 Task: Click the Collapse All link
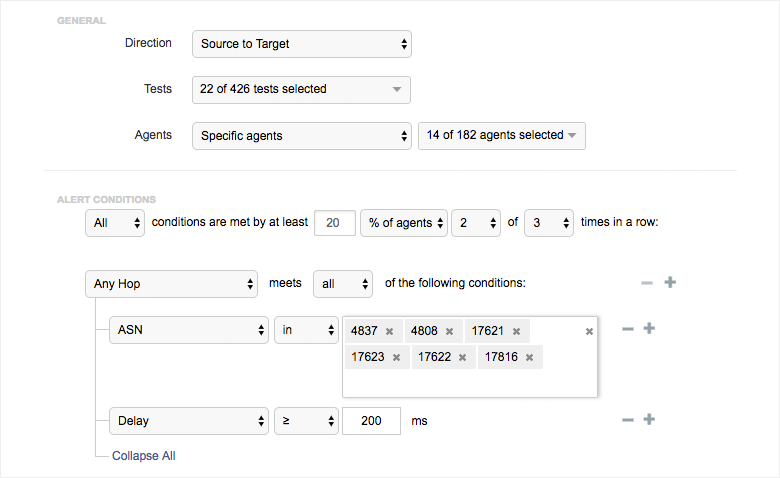click(x=143, y=456)
